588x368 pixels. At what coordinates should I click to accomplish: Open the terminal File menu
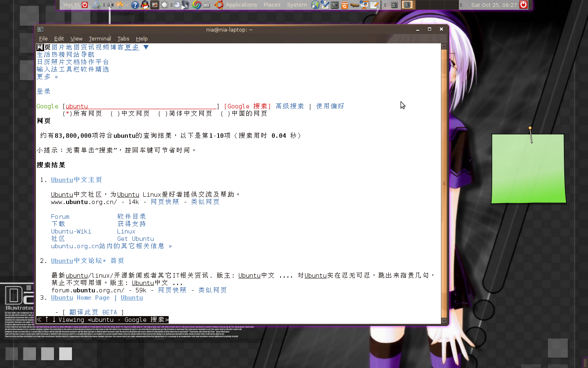point(43,38)
